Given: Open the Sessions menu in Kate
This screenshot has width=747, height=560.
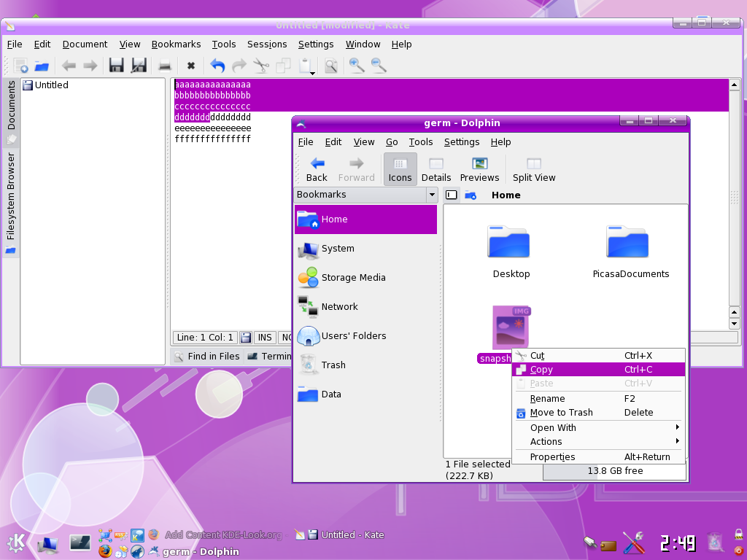Looking at the screenshot, I should tap(267, 44).
